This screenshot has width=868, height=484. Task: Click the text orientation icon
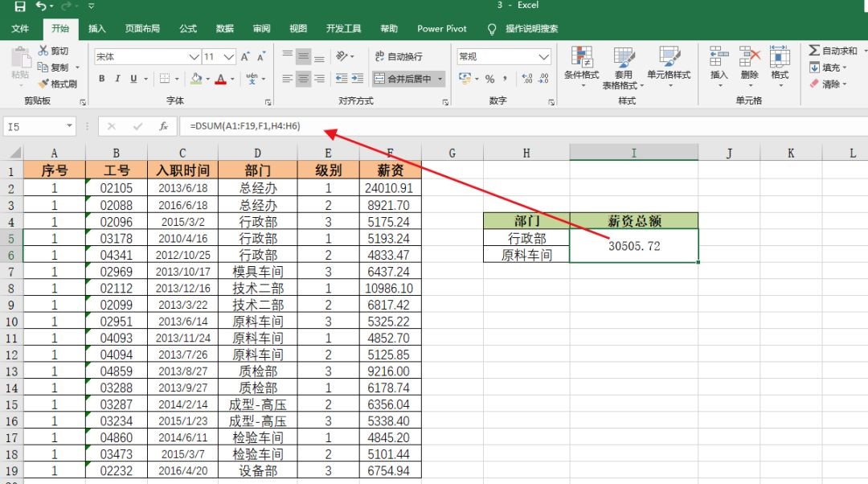(x=342, y=56)
